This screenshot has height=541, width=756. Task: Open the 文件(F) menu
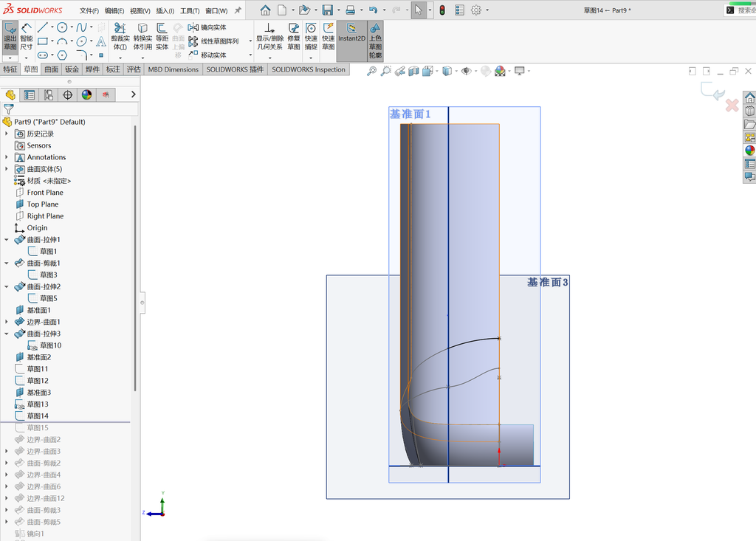point(89,10)
